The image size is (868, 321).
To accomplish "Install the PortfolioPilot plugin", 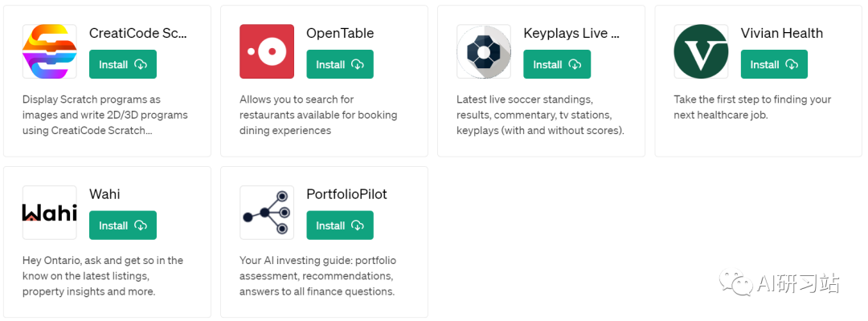I will pyautogui.click(x=340, y=226).
